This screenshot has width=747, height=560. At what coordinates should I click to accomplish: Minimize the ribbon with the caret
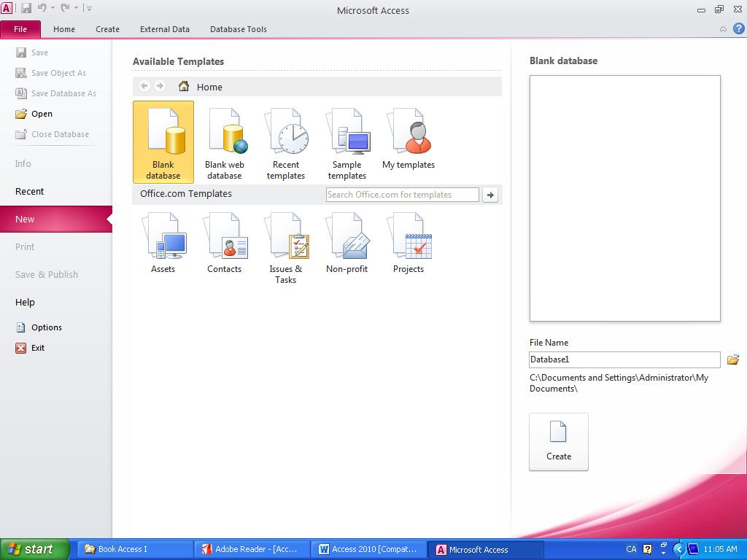tap(723, 29)
